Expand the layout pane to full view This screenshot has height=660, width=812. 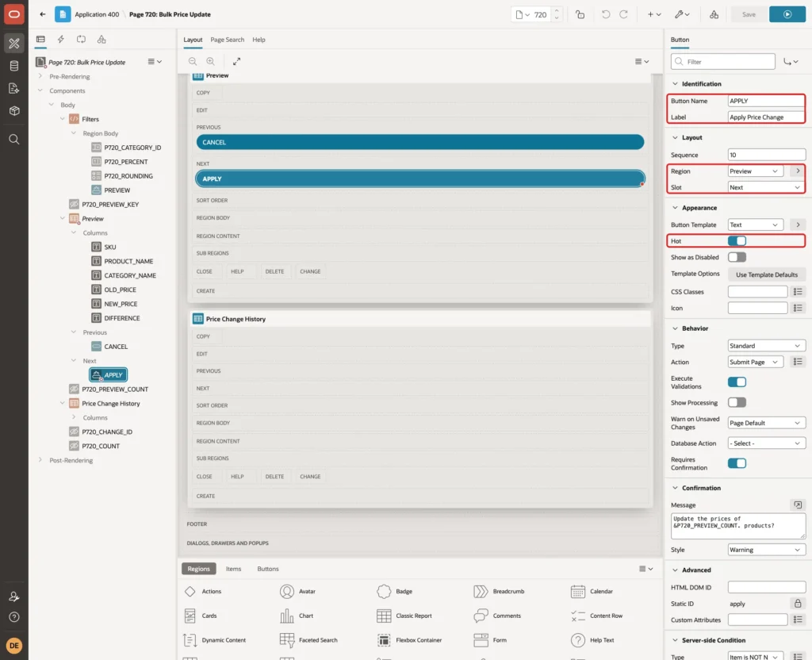click(x=236, y=61)
